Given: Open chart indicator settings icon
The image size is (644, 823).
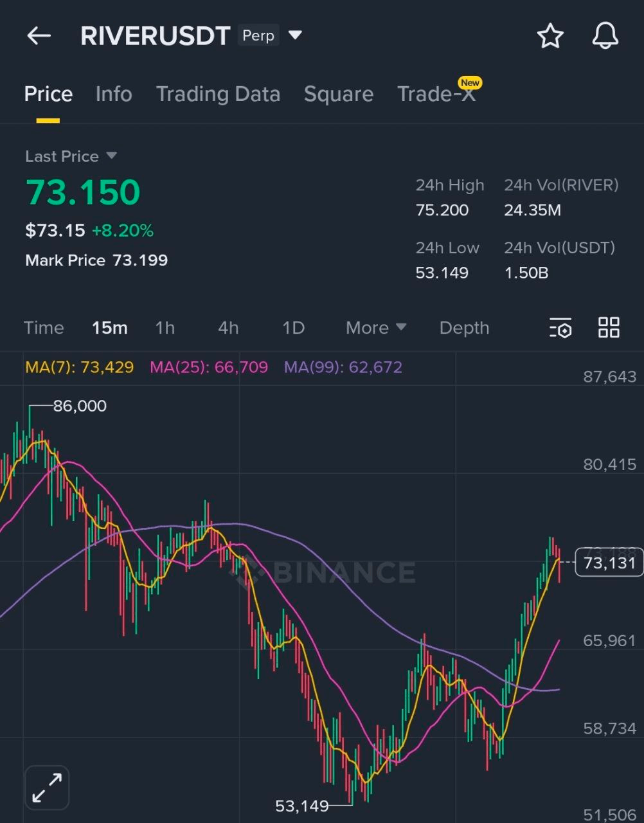Looking at the screenshot, I should [x=560, y=328].
